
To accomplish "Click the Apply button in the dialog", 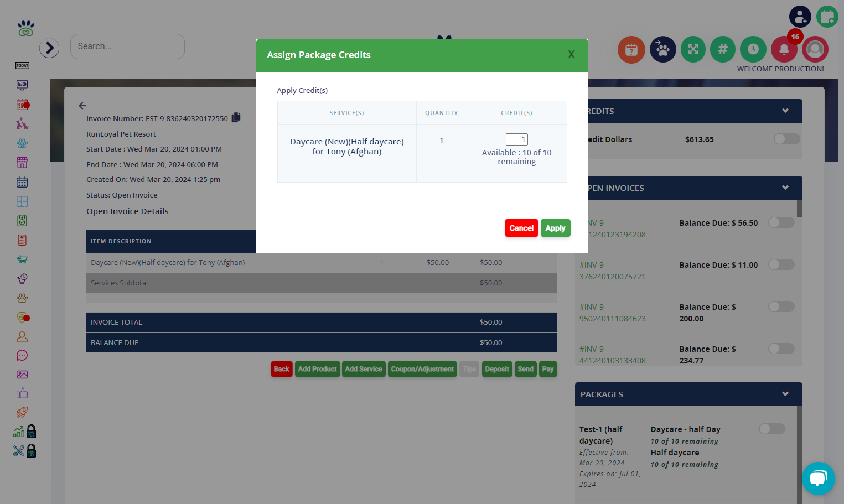I will point(556,228).
